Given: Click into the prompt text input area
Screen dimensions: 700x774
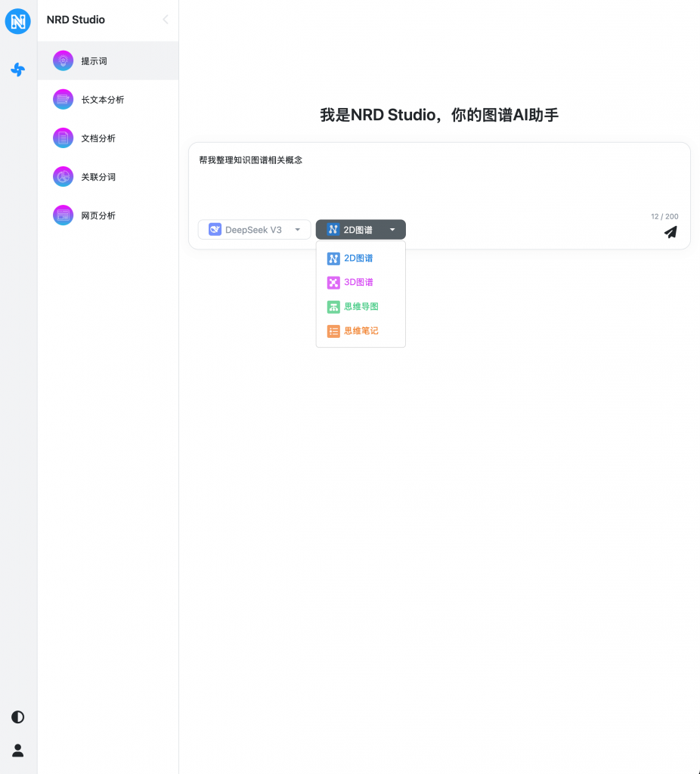Looking at the screenshot, I should click(x=438, y=181).
